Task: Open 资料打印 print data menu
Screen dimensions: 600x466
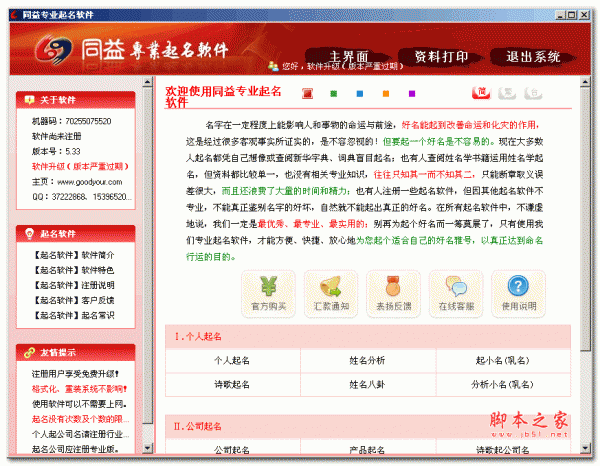Action: 441,57
